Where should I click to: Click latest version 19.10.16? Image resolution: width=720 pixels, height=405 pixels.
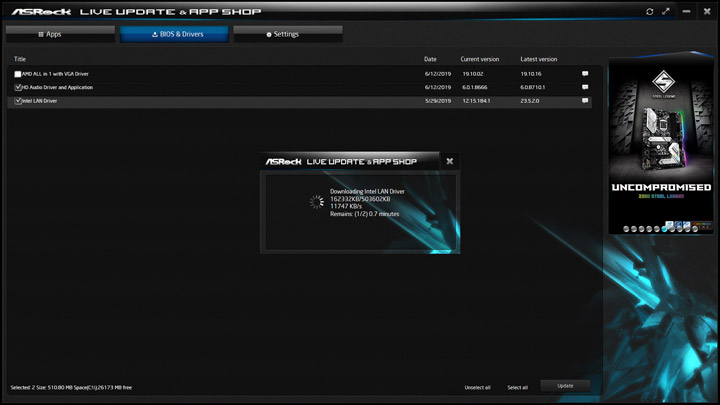coord(531,74)
